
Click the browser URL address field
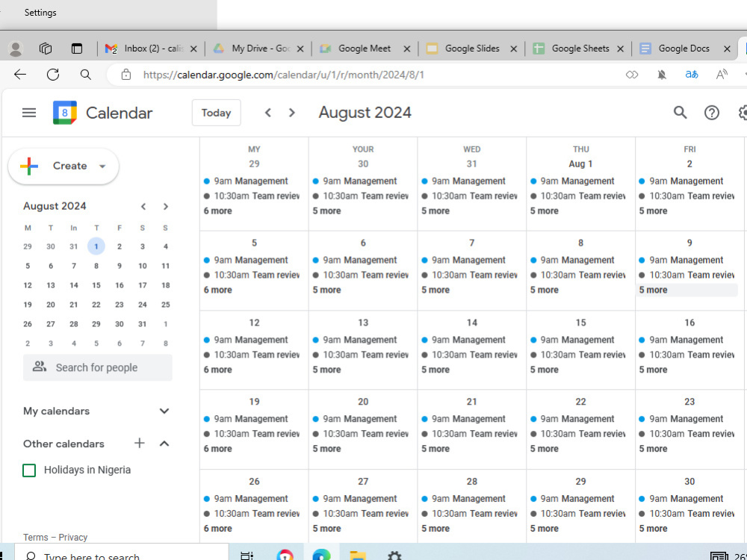click(x=283, y=75)
